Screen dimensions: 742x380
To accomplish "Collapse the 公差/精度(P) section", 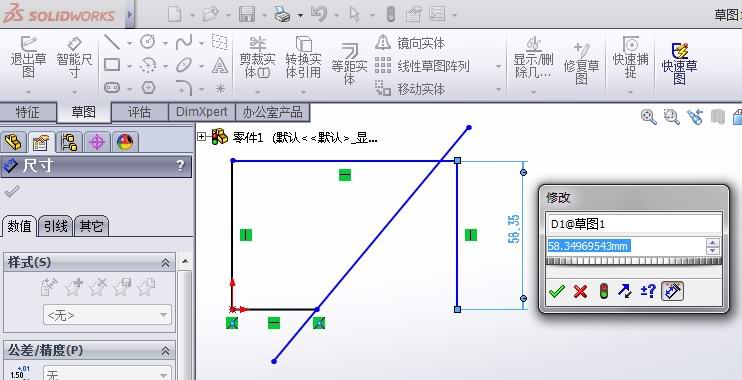I will (166, 351).
